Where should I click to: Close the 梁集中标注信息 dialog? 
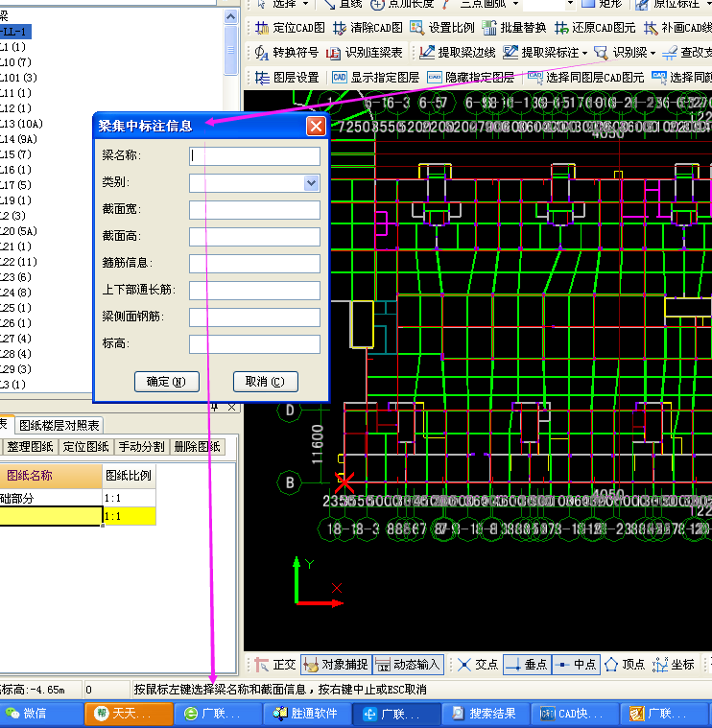pos(316,127)
